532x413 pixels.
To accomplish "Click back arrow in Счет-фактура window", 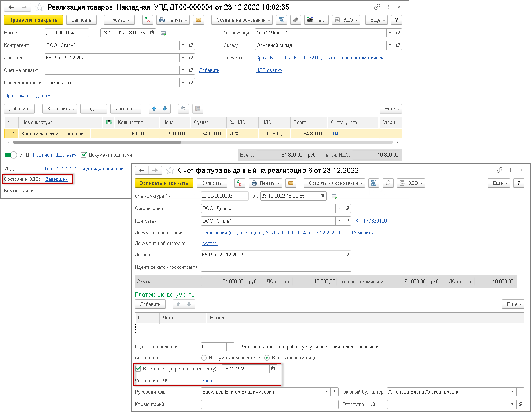I will [x=142, y=170].
